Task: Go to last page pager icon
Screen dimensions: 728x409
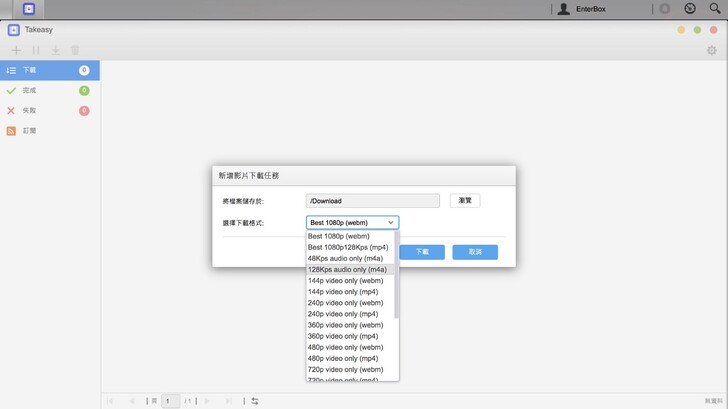Action: pos(228,401)
